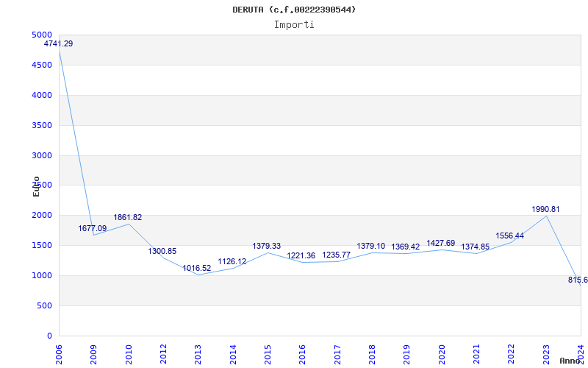Viewport: 588px width, 368px height.
Task: Click x-axis year 2016
Action: pyautogui.click(x=303, y=355)
